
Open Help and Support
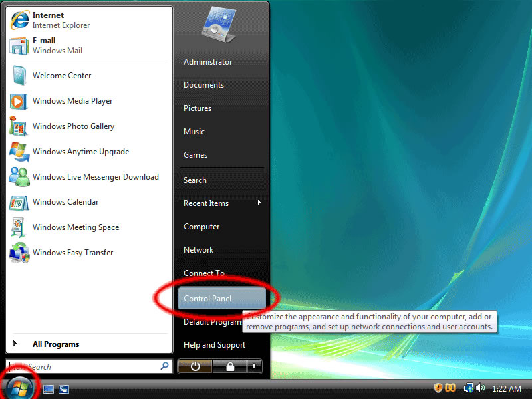tap(214, 345)
